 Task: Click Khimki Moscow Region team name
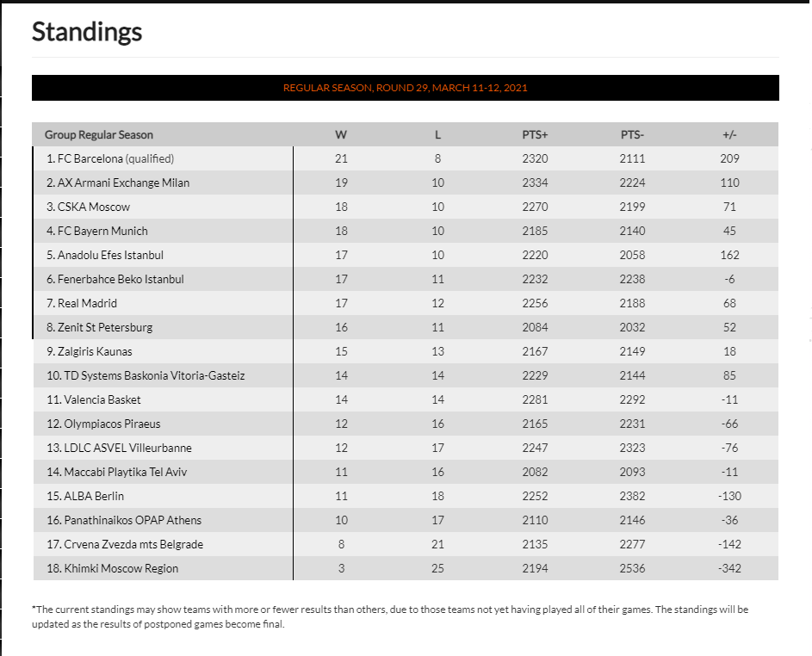pyautogui.click(x=121, y=568)
